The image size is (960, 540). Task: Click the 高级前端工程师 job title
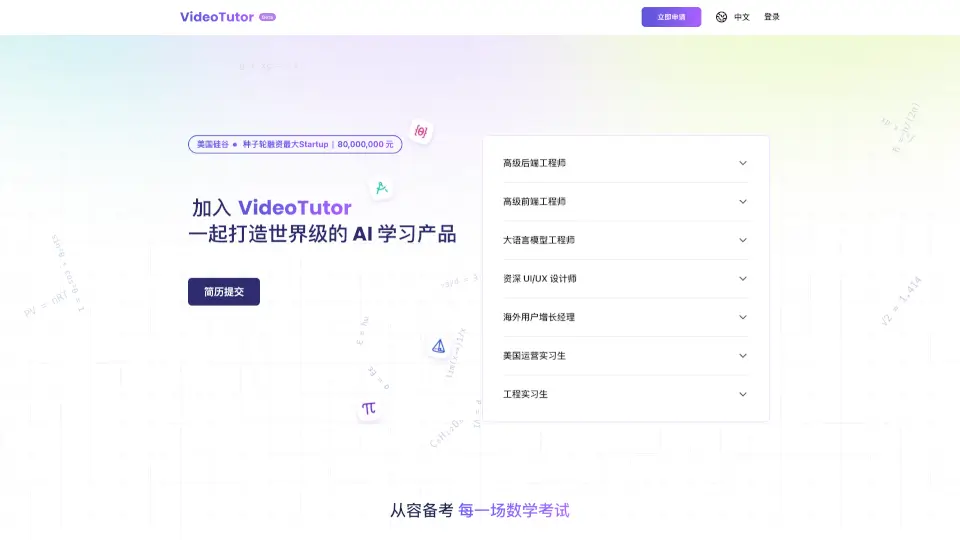point(534,201)
